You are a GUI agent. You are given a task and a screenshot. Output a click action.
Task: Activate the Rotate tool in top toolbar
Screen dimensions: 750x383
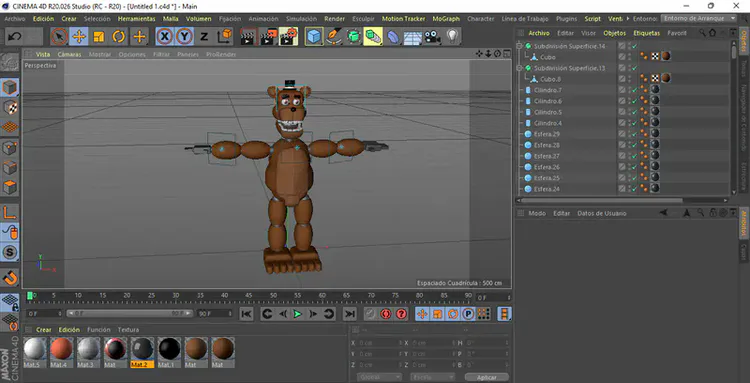pos(119,36)
